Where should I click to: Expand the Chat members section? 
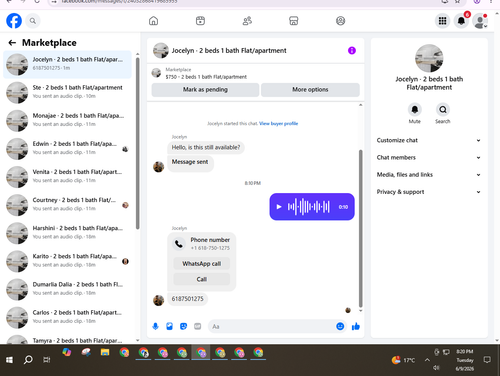click(429, 157)
